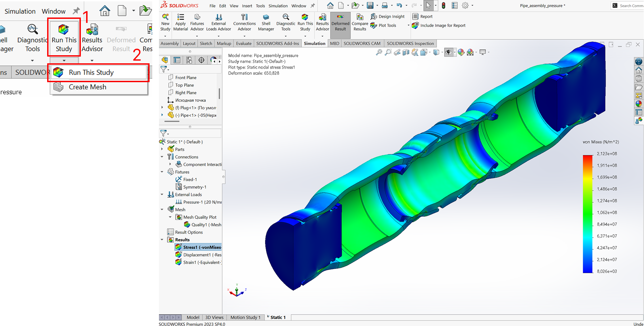
Task: Expand Parts folder in study tree
Action: point(162,149)
